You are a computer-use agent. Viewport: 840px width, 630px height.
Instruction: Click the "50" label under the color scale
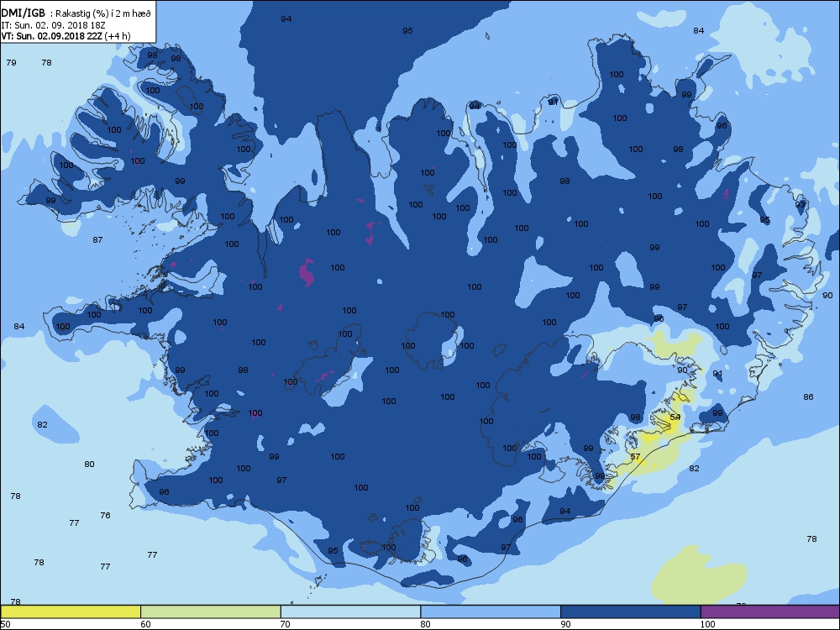pyautogui.click(x=5, y=624)
